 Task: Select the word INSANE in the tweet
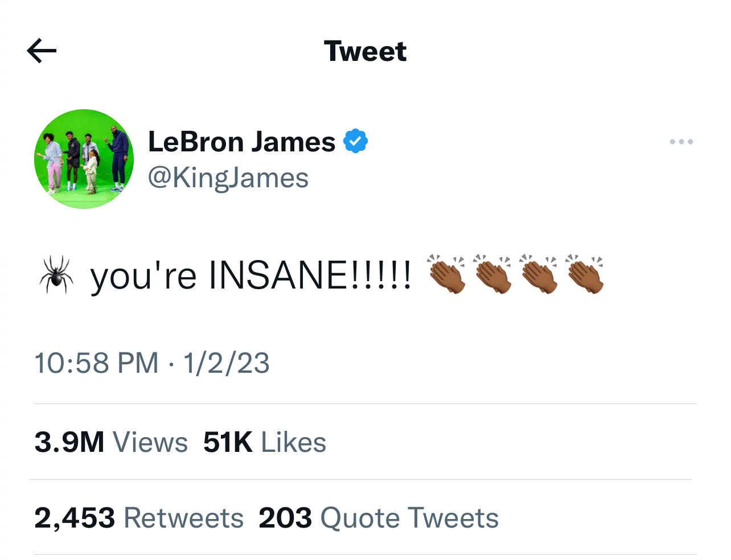click(x=276, y=274)
